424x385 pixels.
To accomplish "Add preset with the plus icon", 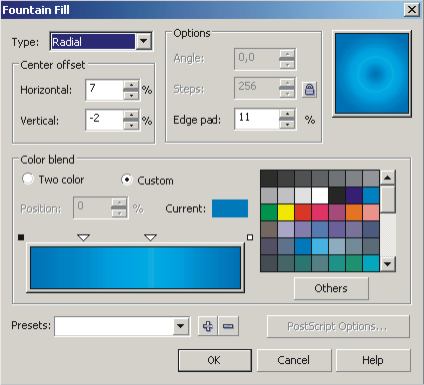I will (208, 326).
